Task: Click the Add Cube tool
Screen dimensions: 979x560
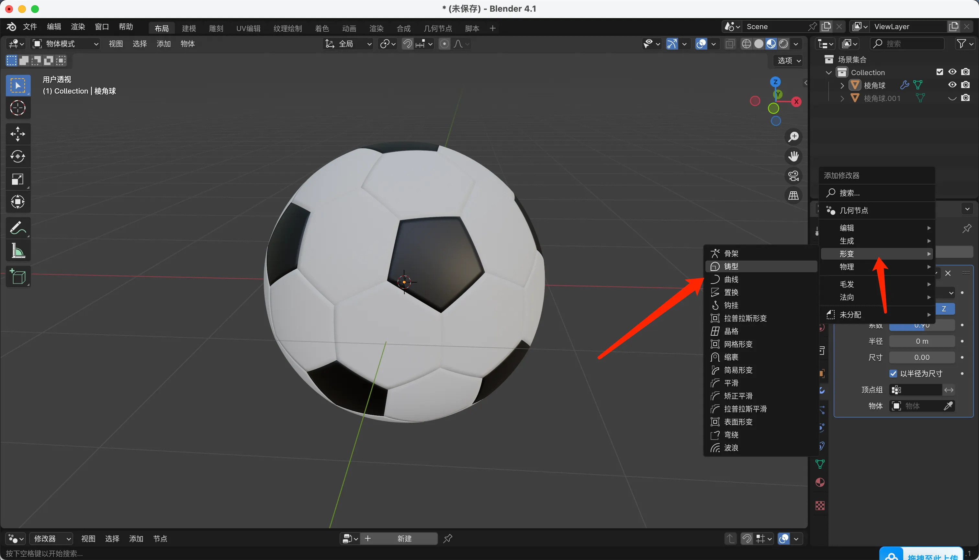Action: pyautogui.click(x=18, y=276)
